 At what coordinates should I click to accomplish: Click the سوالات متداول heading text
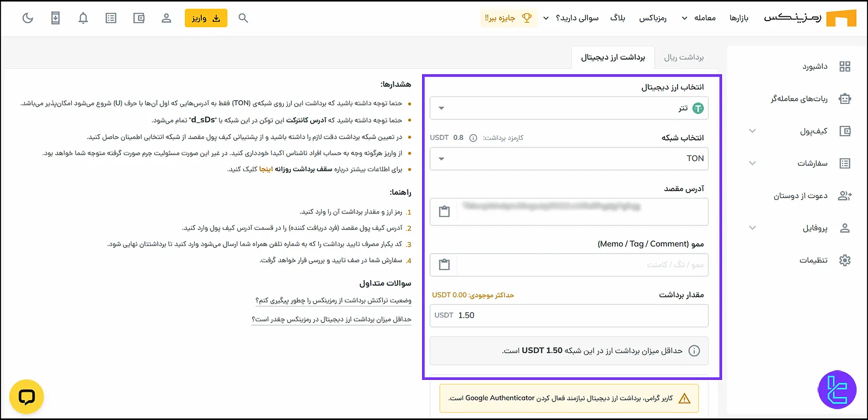coord(385,283)
